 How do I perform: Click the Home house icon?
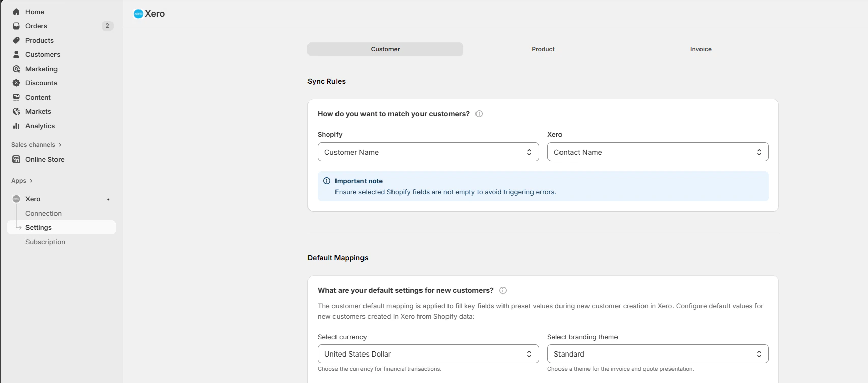pyautogui.click(x=16, y=12)
